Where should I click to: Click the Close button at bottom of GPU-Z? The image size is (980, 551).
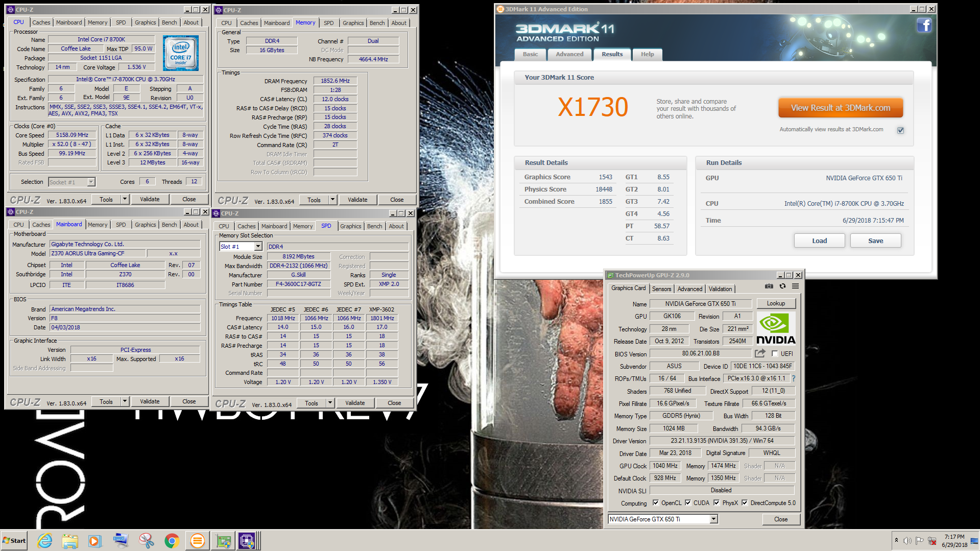click(x=780, y=519)
